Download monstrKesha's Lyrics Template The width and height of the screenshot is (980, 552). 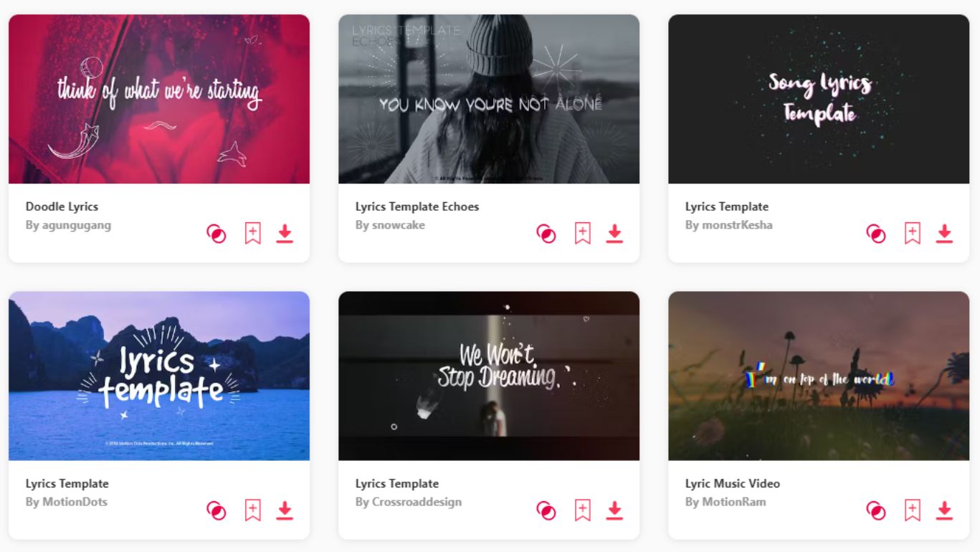[x=944, y=234]
